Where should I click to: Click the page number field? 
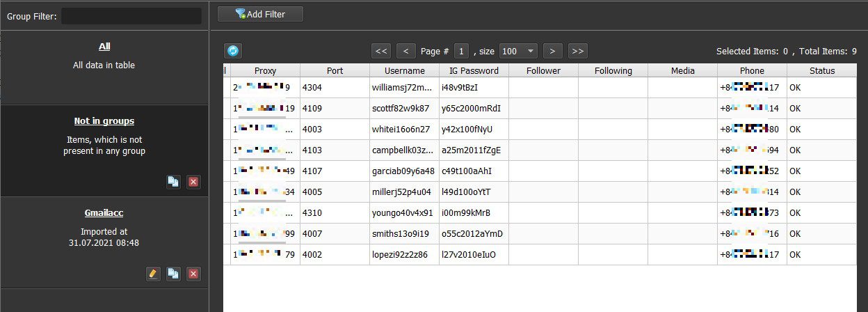[x=461, y=51]
